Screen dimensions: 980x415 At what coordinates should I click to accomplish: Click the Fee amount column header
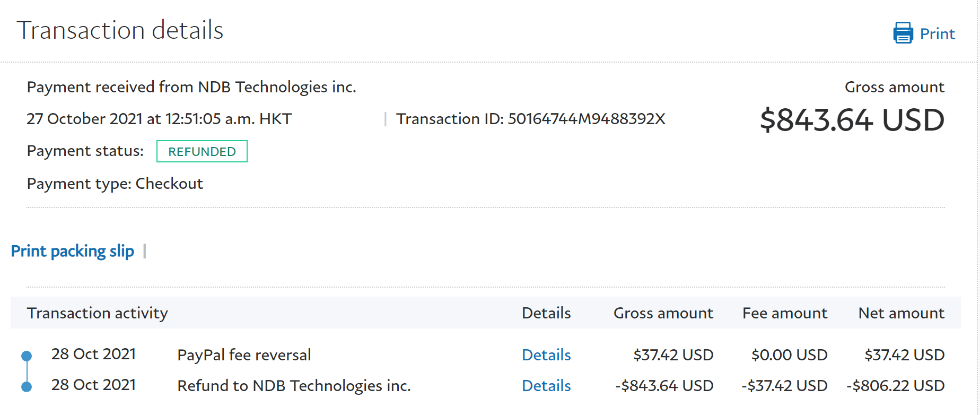[x=784, y=313]
